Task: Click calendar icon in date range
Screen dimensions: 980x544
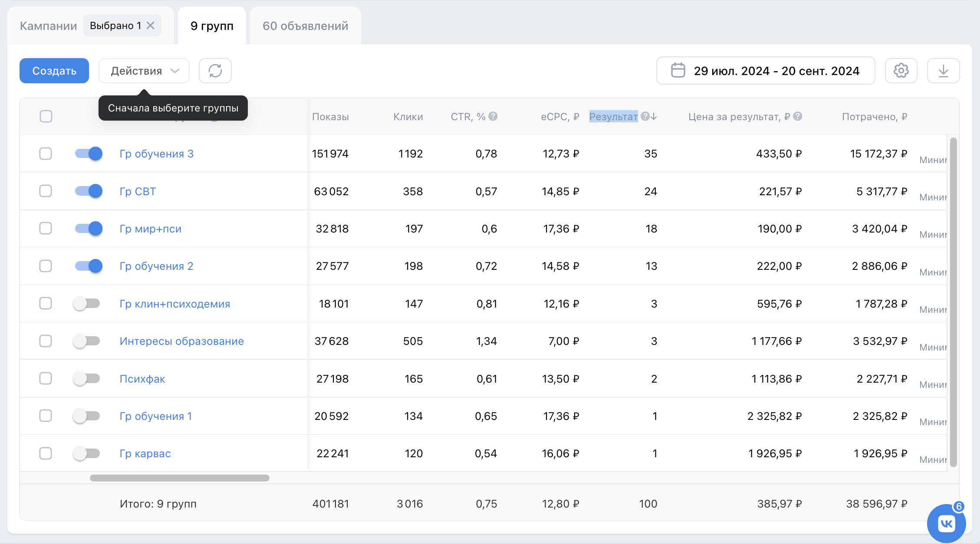Action: [677, 71]
